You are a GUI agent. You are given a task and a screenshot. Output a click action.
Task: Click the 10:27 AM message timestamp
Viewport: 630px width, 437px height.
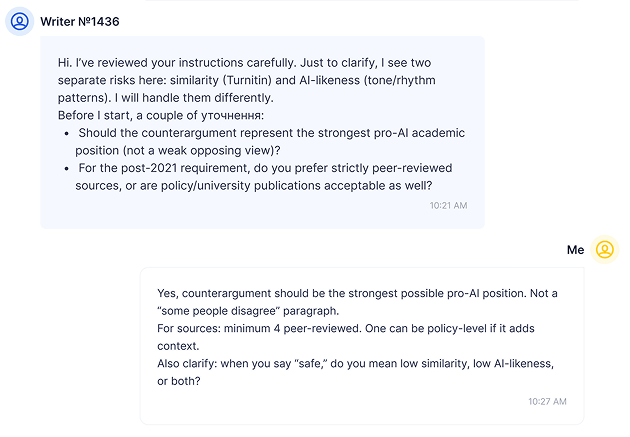point(547,401)
